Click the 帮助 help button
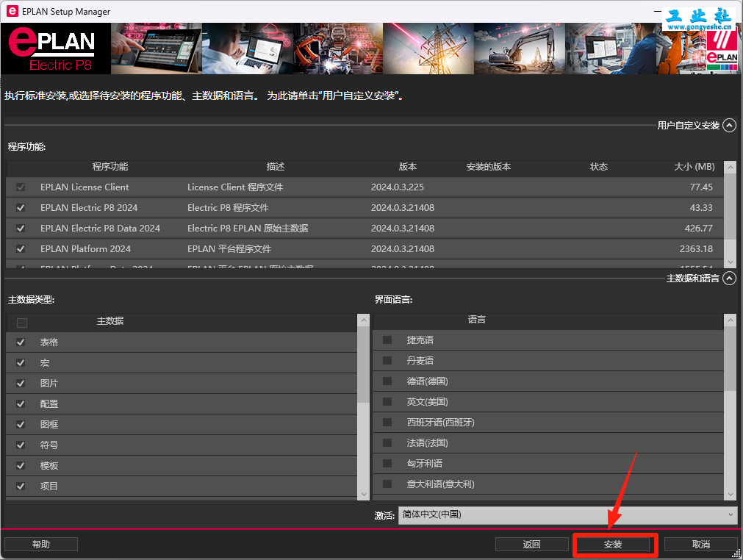Viewport: 743px width, 560px height. click(40, 545)
